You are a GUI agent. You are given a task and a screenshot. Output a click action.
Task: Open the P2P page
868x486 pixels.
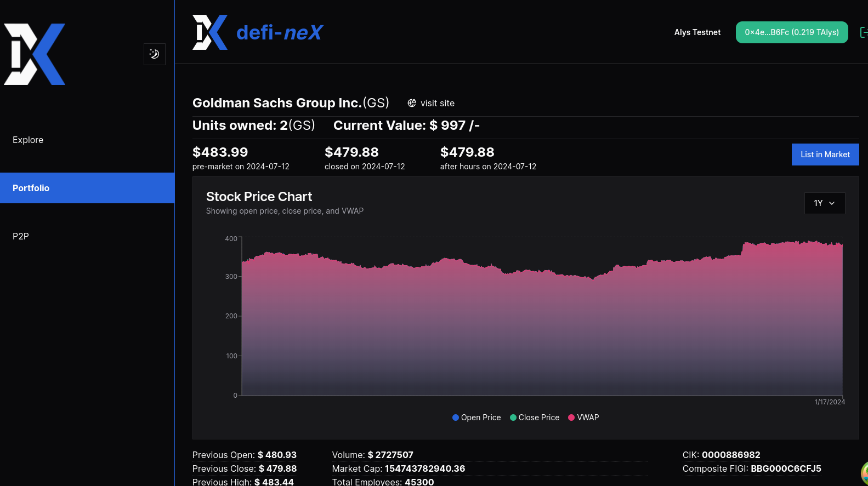click(21, 236)
